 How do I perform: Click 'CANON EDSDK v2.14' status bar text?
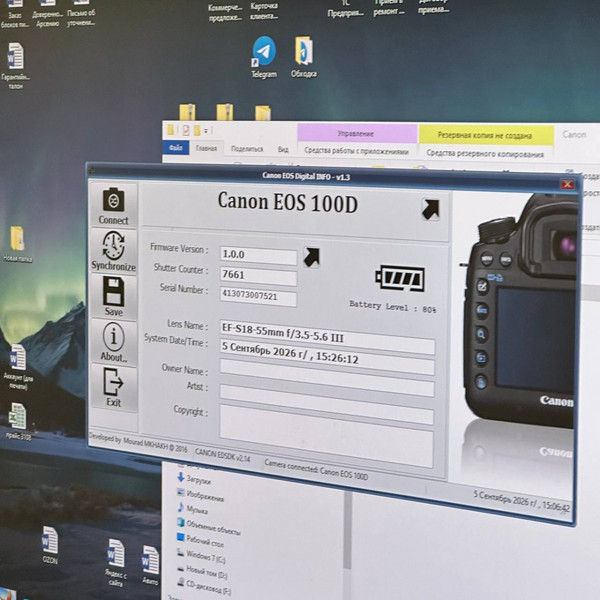[x=222, y=455]
